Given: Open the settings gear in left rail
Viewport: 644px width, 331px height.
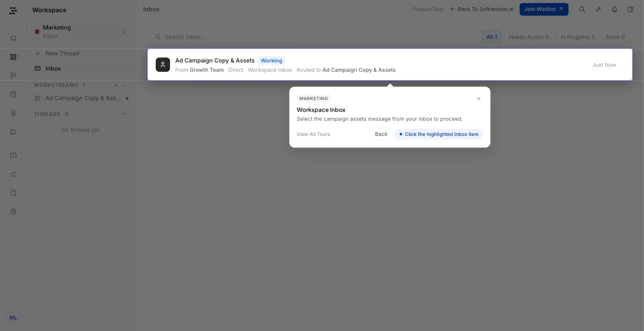Looking at the screenshot, I should pyautogui.click(x=13, y=212).
